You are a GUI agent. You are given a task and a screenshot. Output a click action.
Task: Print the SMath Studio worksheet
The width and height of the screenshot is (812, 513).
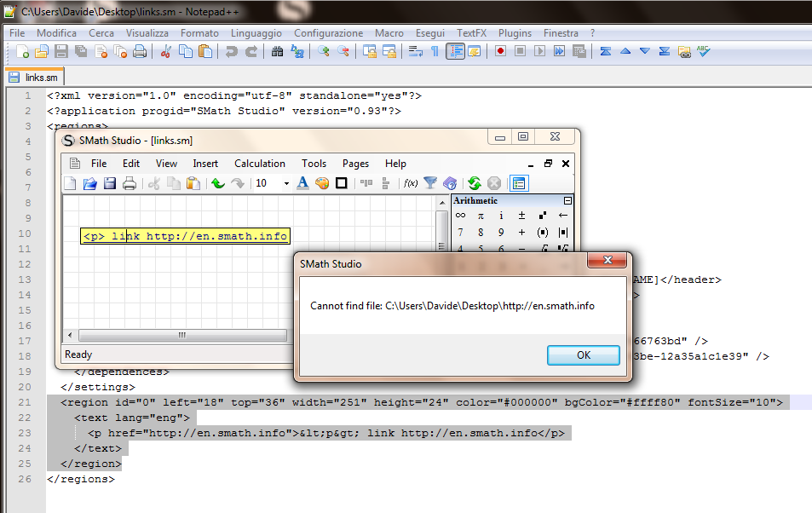tap(130, 183)
